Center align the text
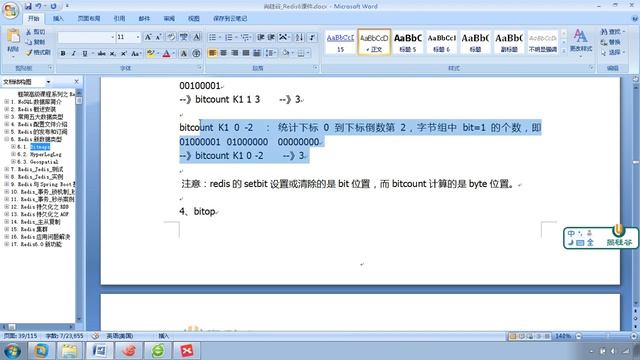The height and width of the screenshot is (360, 640). pyautogui.click(x=223, y=53)
